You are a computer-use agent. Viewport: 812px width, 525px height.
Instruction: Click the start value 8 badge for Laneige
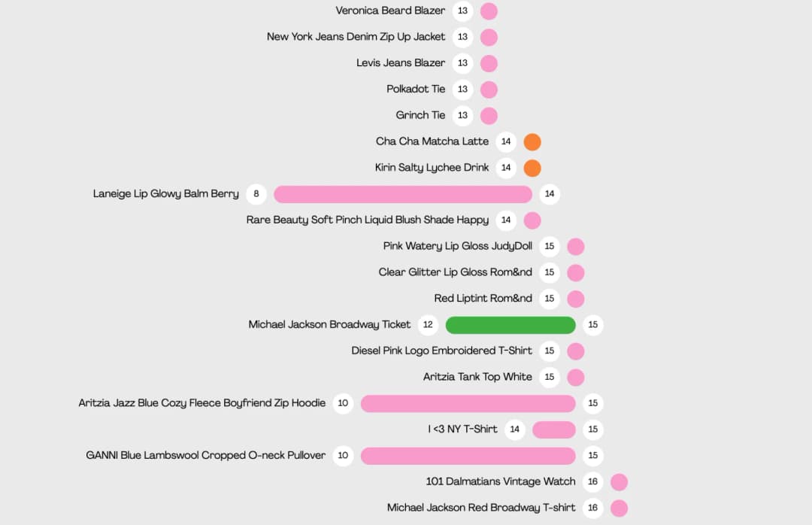tap(256, 194)
